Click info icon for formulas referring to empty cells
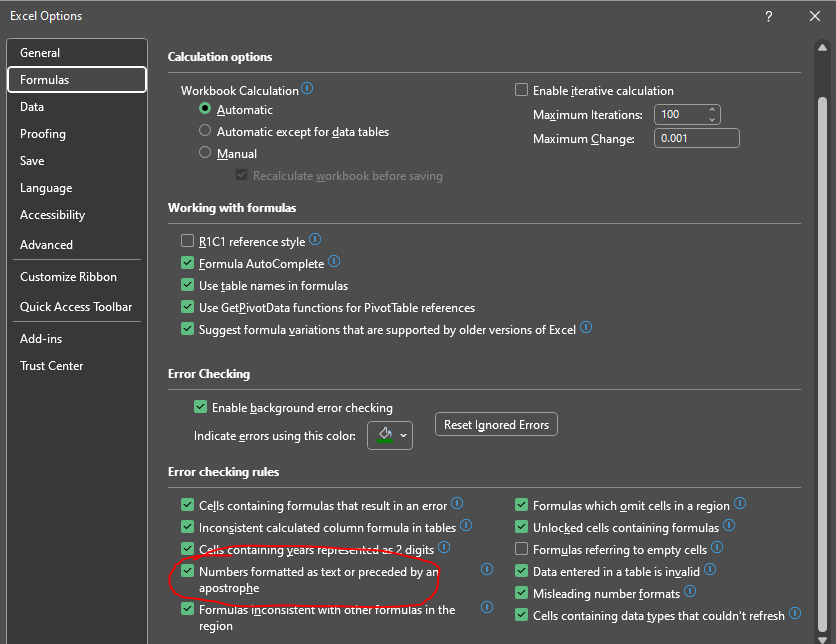836x644 pixels. (x=717, y=547)
